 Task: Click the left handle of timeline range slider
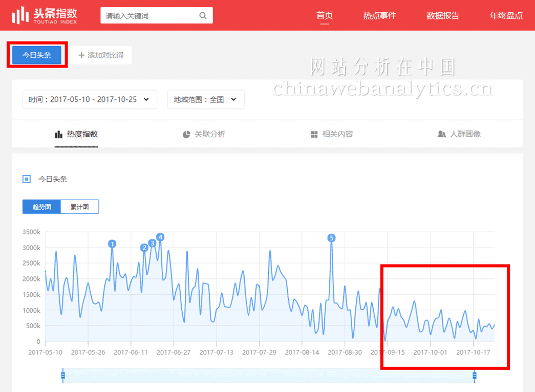coord(63,376)
